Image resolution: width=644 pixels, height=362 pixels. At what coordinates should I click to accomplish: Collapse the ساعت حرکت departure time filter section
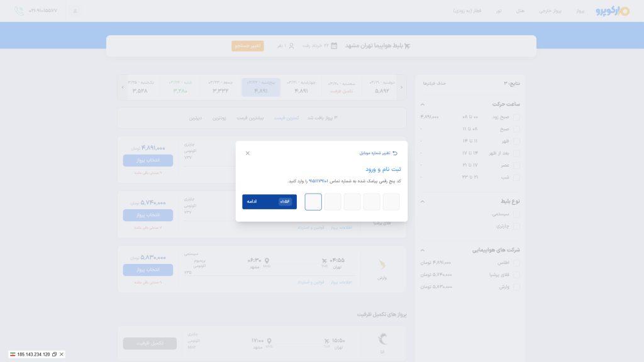point(422,104)
